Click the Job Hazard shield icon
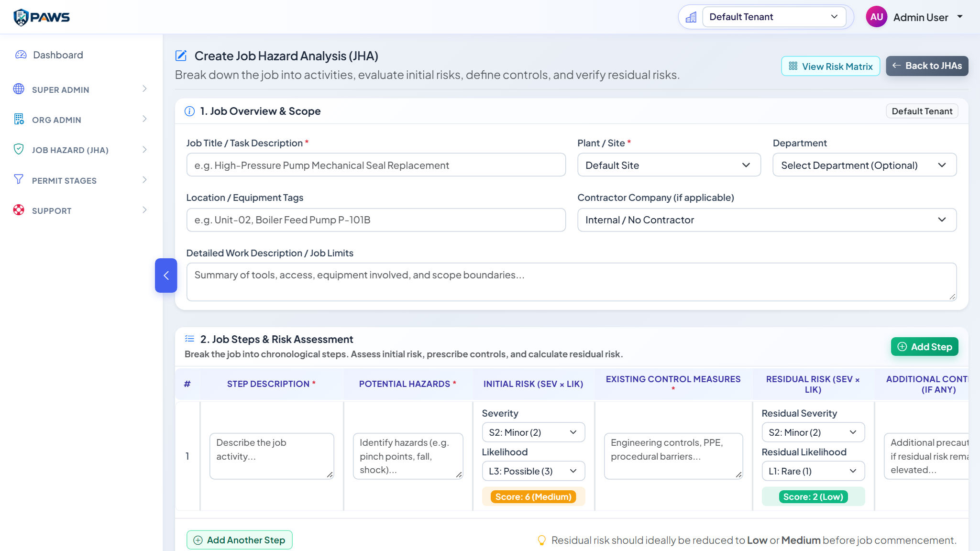The image size is (980, 551). click(19, 149)
